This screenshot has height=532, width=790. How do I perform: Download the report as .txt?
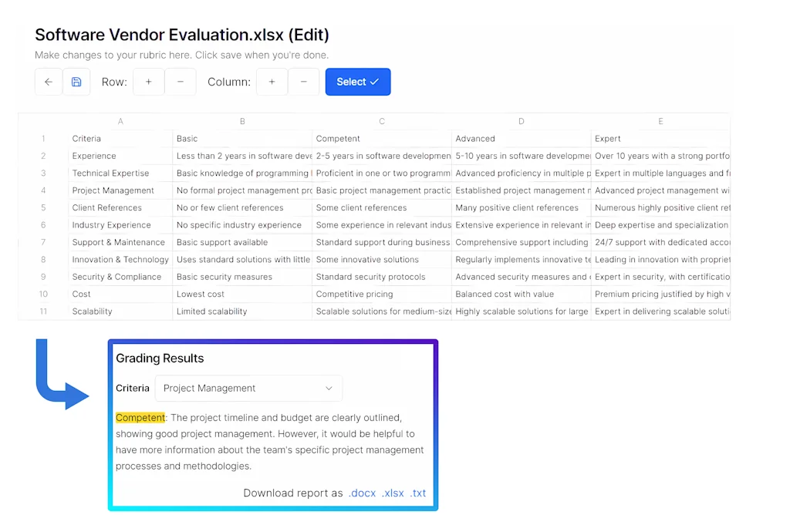(418, 493)
